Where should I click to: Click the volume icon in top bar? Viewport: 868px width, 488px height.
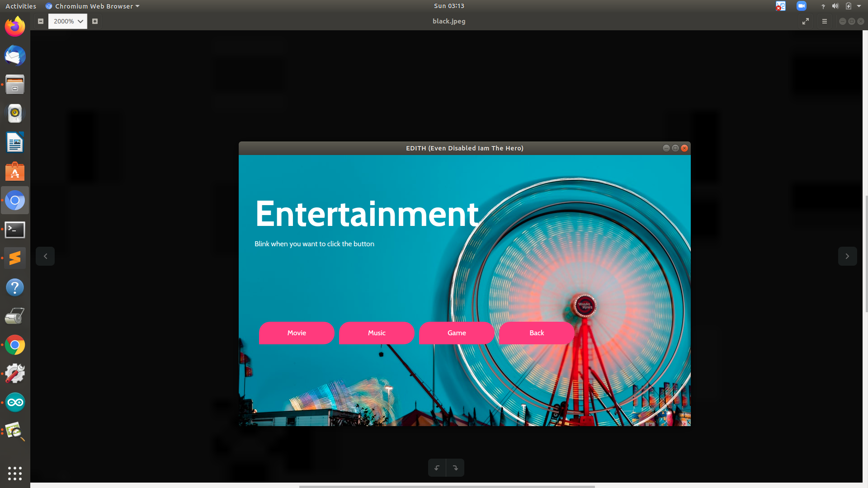(835, 6)
